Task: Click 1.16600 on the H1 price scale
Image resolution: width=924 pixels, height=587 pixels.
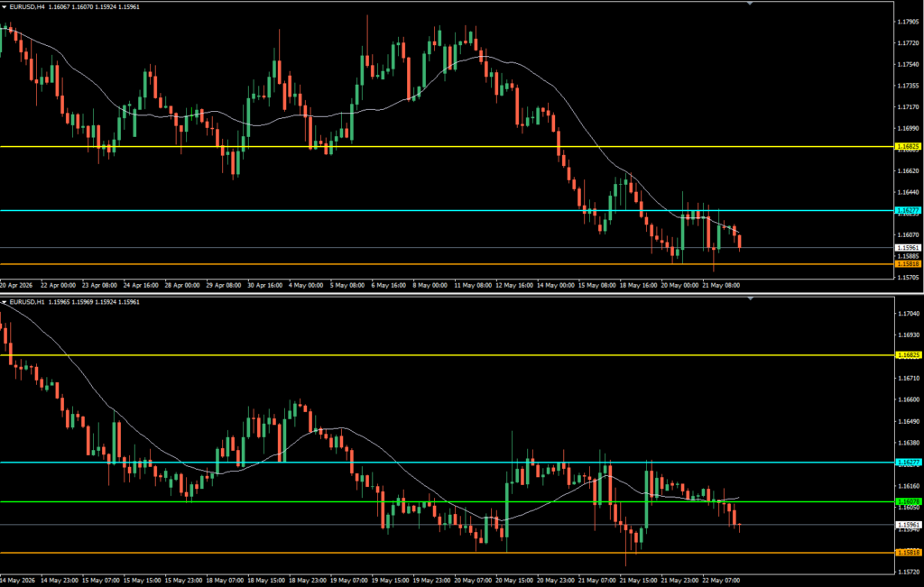Action: 909,399
